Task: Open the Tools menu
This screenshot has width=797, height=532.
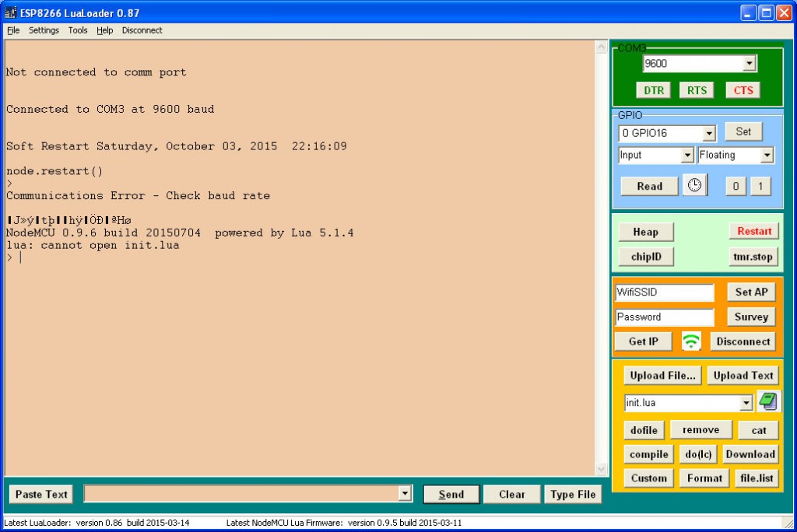Action: pos(77,30)
